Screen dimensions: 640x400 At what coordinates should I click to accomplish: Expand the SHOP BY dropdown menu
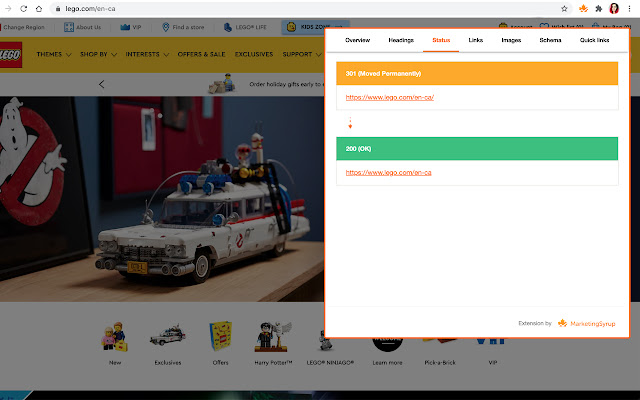click(98, 54)
